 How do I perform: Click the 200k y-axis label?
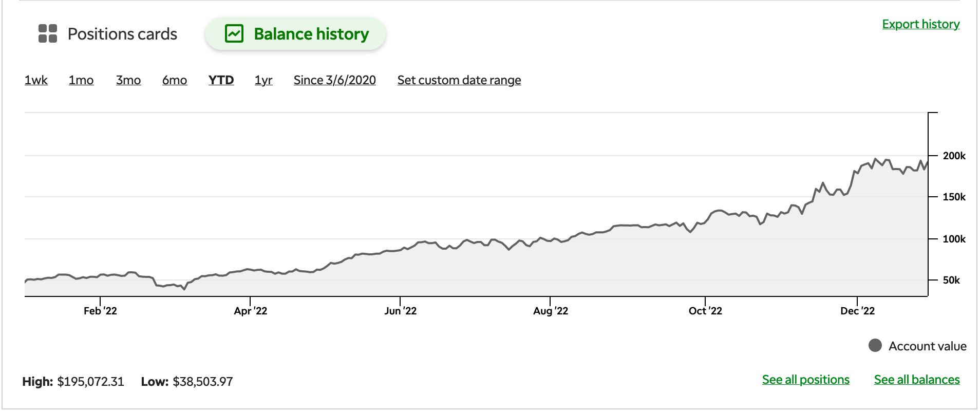[954, 156]
